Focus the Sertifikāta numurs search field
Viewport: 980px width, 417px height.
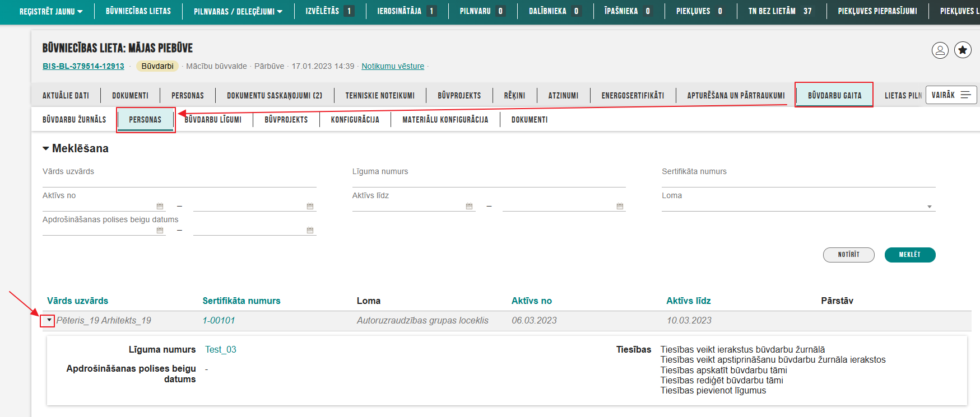pyautogui.click(x=798, y=181)
